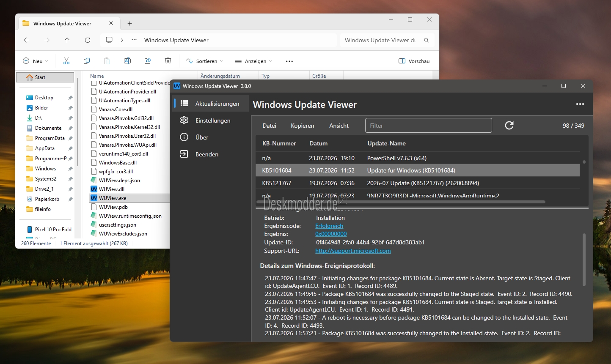Click the Explorer search box
The width and height of the screenshot is (611, 364).
pyautogui.click(x=387, y=40)
